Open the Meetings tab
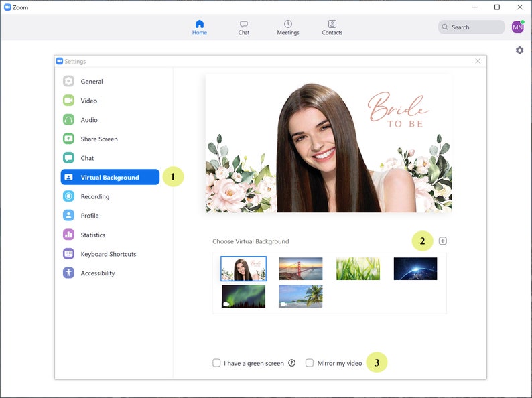The height and width of the screenshot is (398, 532). coord(288,27)
